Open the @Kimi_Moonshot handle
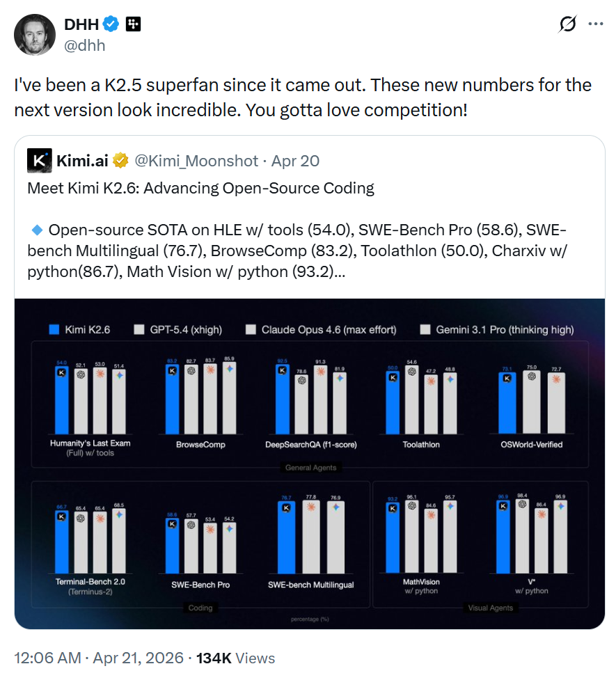This screenshot has height=680, width=616. [196, 161]
